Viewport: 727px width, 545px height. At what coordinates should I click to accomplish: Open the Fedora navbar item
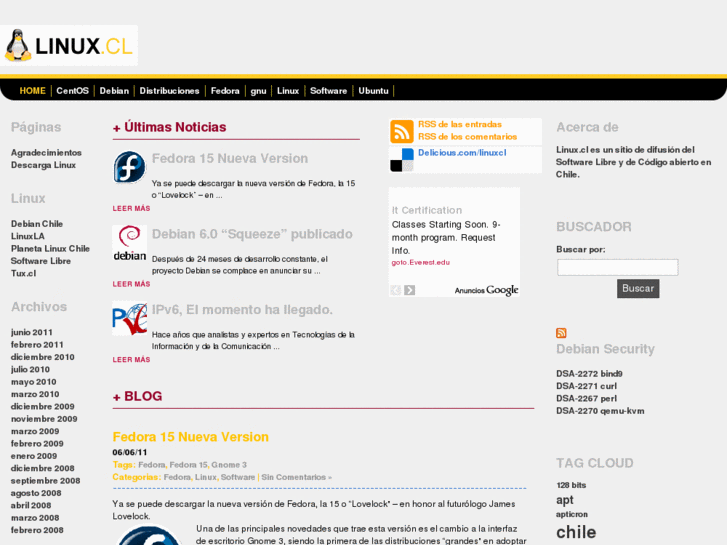coord(225,91)
